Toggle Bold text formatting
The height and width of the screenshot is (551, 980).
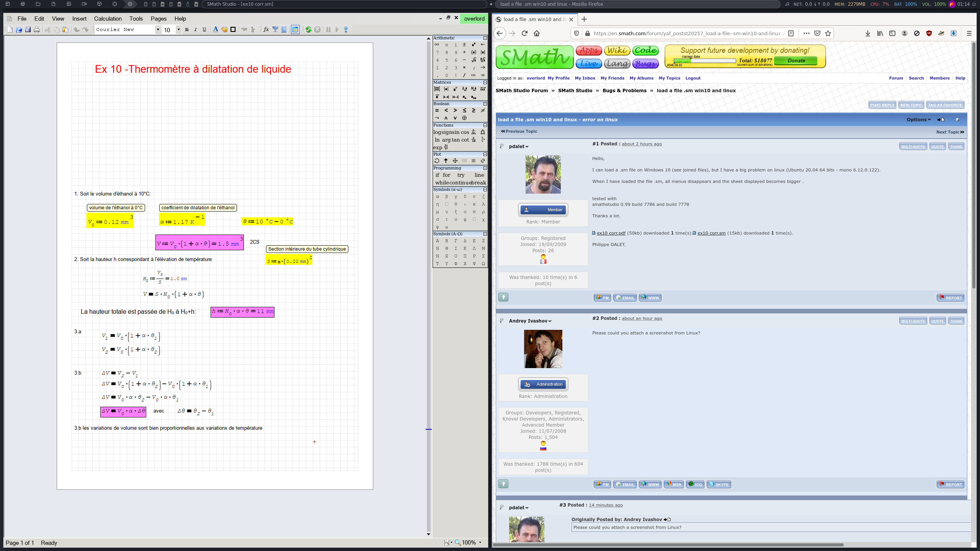187,29
